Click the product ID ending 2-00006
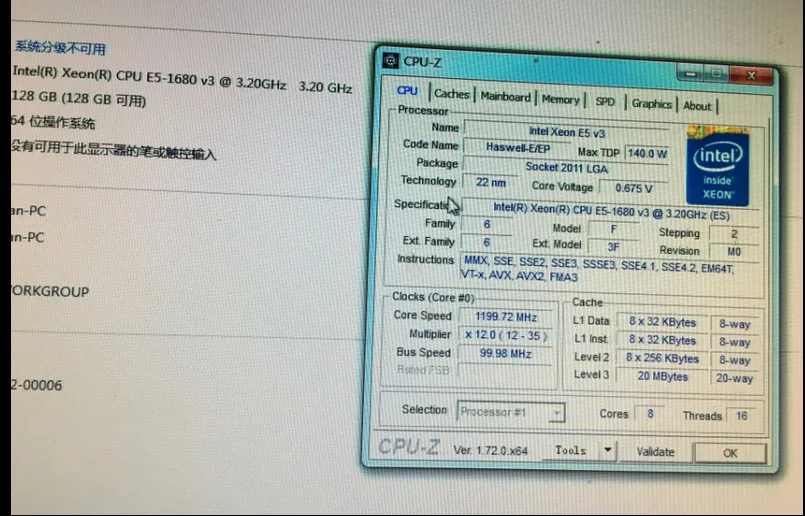Viewport: 805px width, 516px height. (36, 385)
